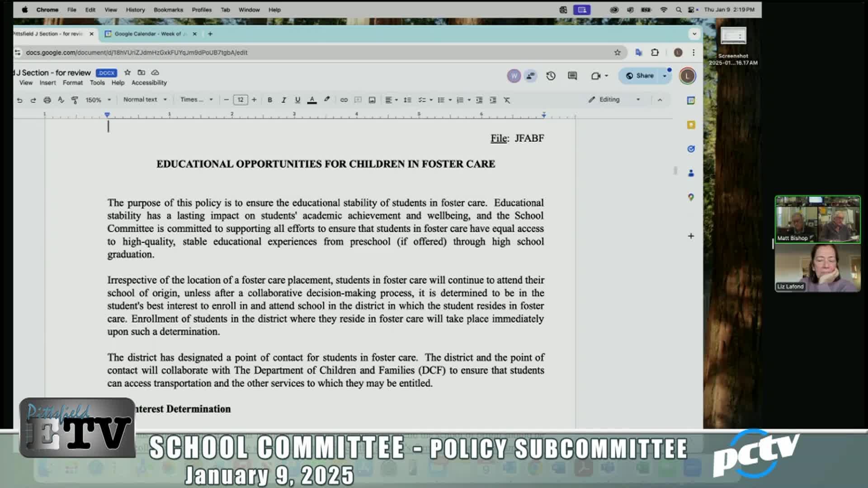Image resolution: width=868 pixels, height=488 pixels.
Task: Select the paint format roller icon
Action: [x=75, y=100]
